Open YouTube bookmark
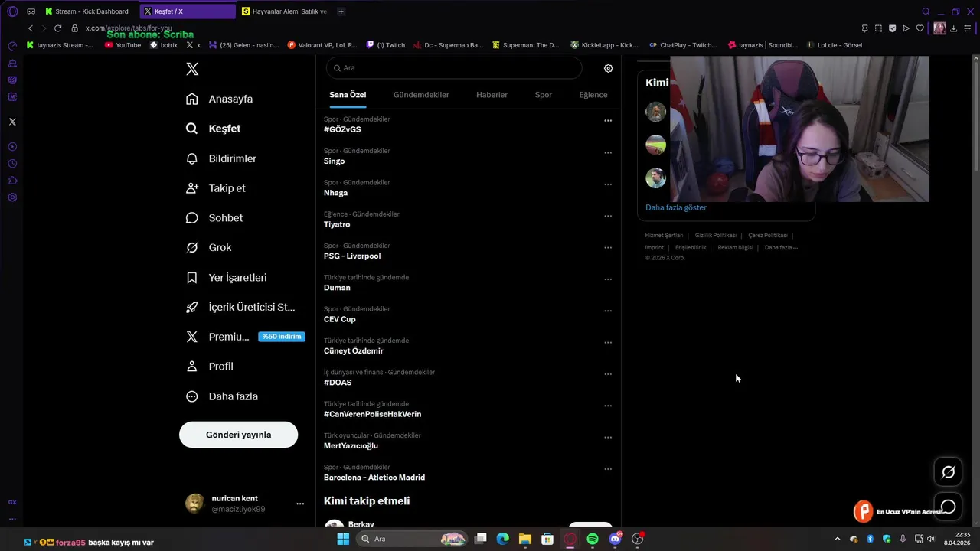 point(122,45)
